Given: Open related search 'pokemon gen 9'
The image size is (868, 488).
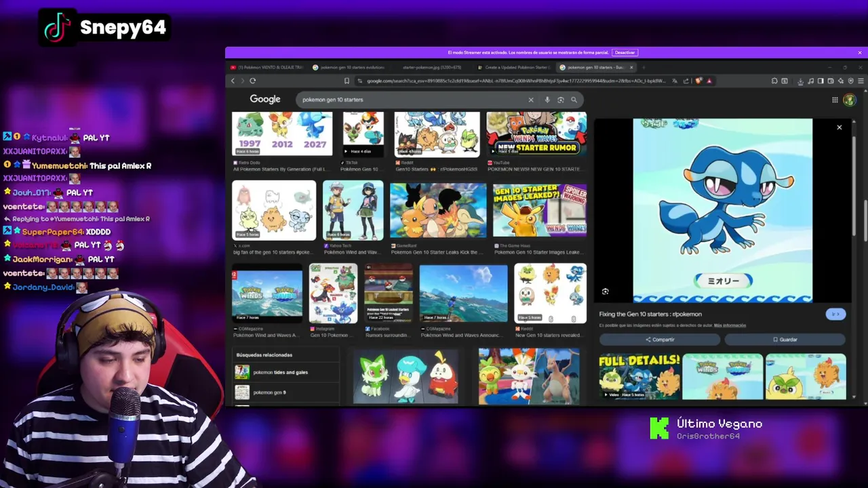Looking at the screenshot, I should tap(269, 392).
